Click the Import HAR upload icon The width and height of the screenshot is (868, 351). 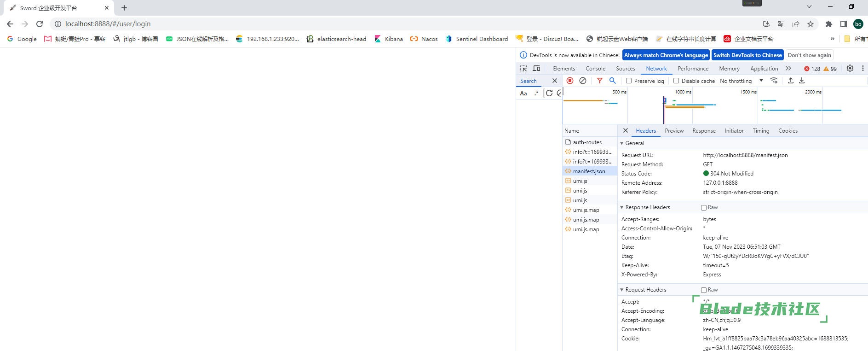(791, 81)
